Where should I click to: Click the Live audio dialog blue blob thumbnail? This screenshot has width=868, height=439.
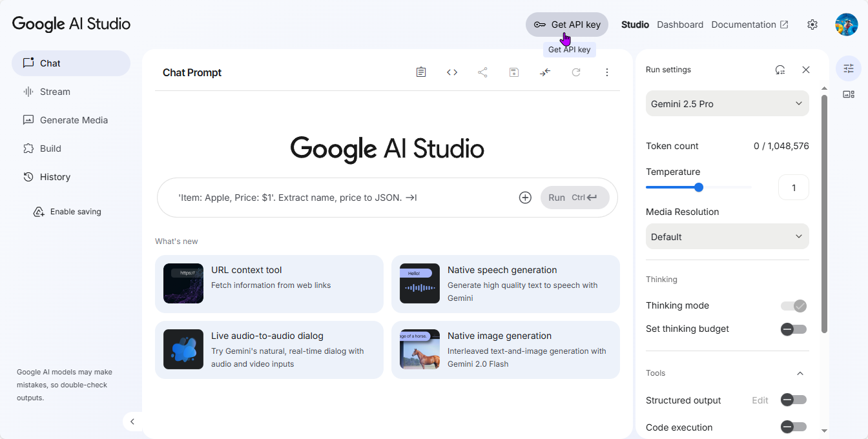point(183,349)
